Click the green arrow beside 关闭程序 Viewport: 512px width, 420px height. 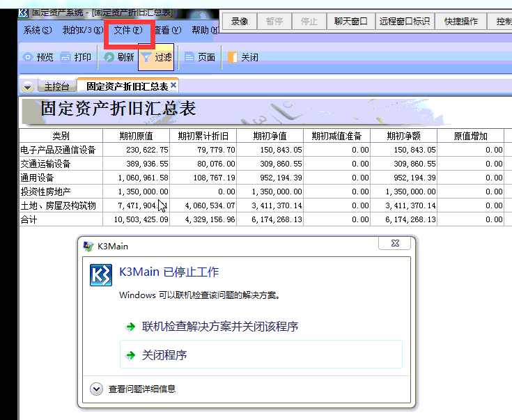click(x=130, y=355)
